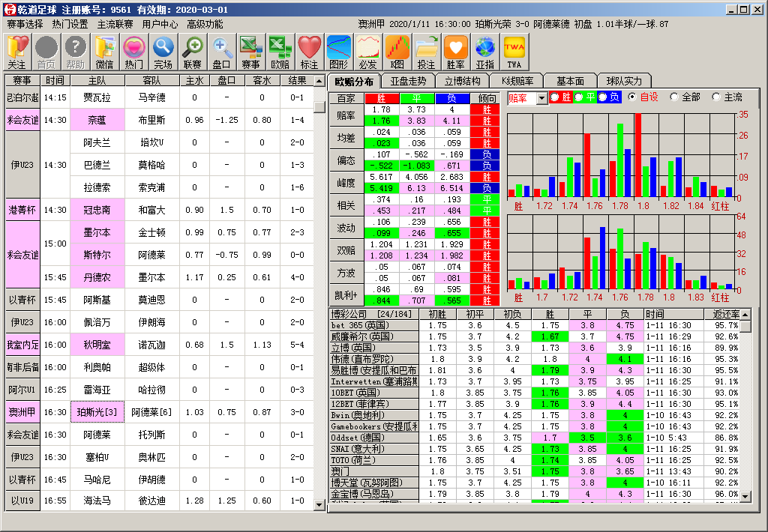Open the 赛事选择 menu
The height and width of the screenshot is (532, 768).
tap(25, 24)
